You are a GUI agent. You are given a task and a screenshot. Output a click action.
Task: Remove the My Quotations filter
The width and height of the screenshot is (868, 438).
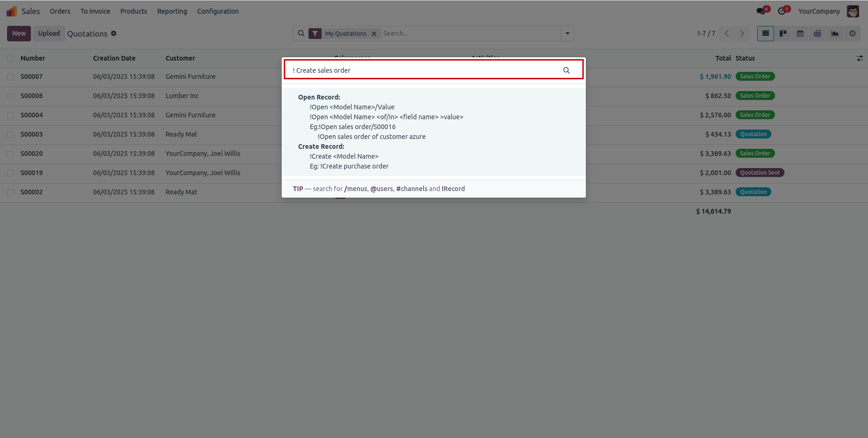pos(374,34)
